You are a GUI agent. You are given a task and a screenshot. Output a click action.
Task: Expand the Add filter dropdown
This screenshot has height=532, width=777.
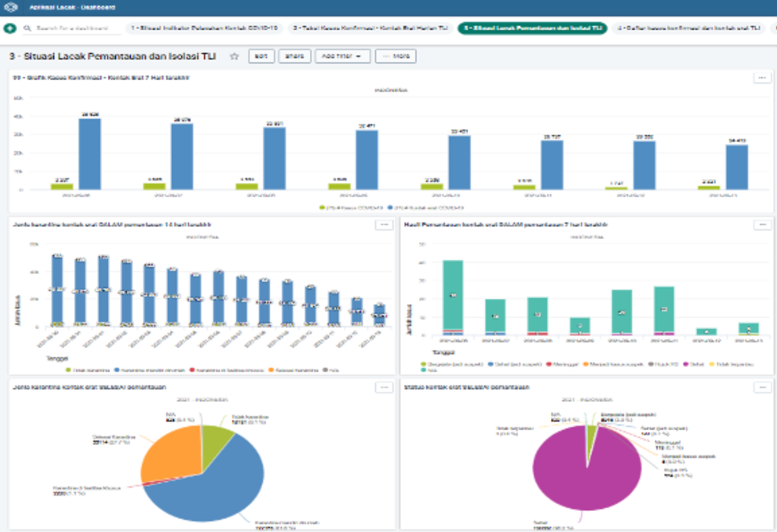coord(341,57)
